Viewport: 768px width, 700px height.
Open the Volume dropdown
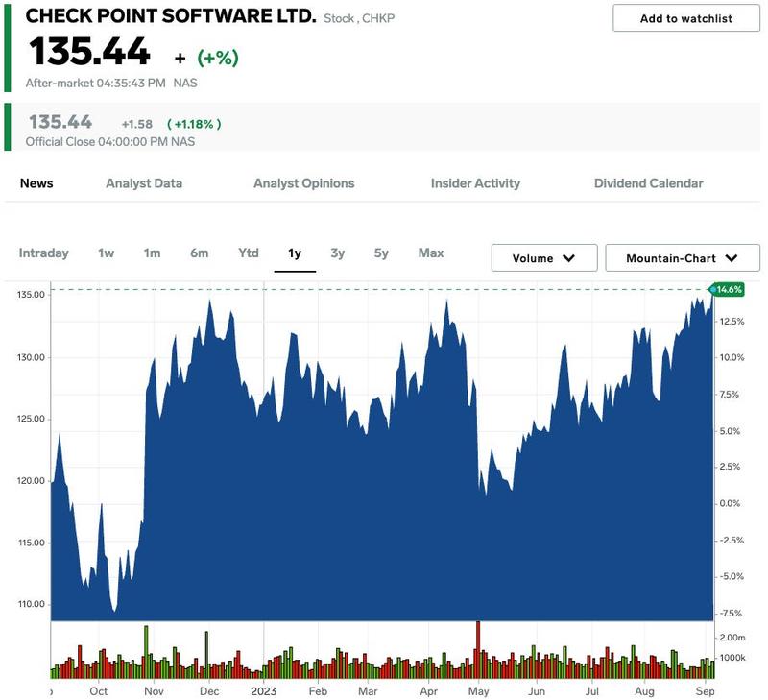(544, 257)
